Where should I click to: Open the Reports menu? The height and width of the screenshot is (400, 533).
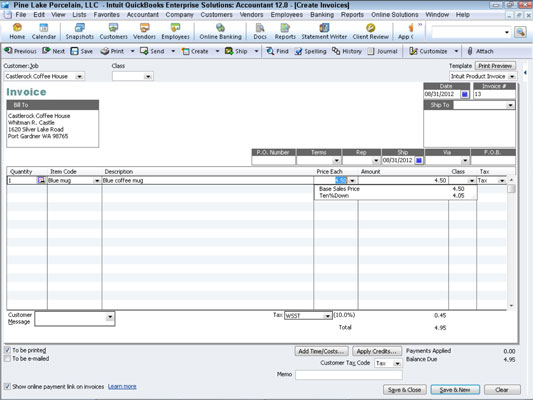point(352,15)
